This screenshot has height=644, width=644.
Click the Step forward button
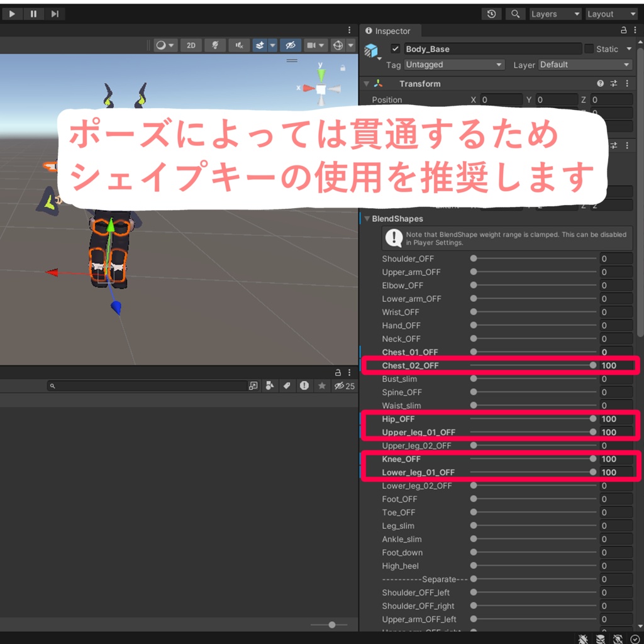(55, 14)
